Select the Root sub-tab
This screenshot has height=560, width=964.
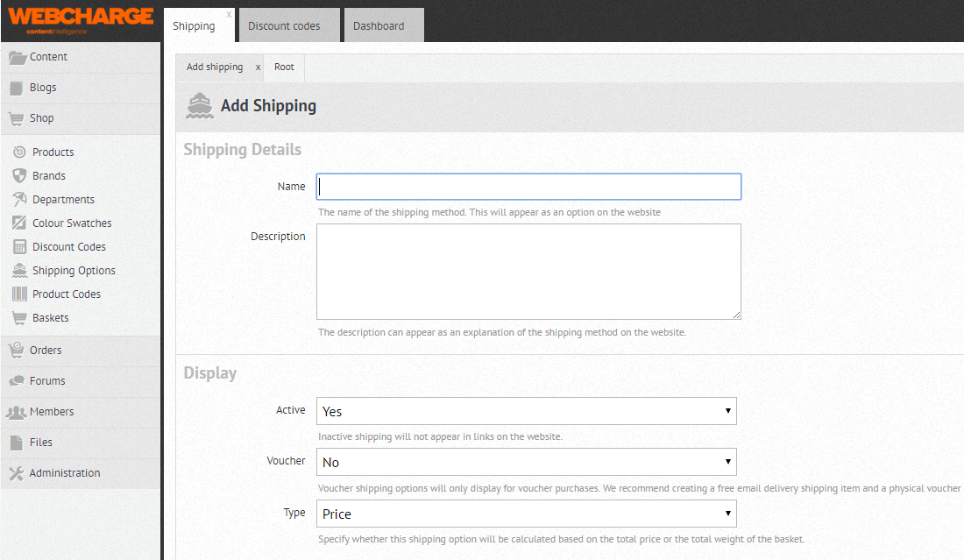[x=284, y=67]
